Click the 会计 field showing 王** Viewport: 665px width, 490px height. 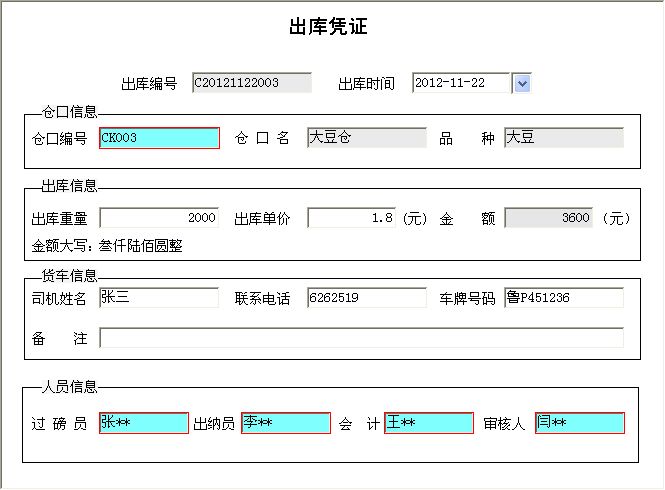[x=429, y=423]
